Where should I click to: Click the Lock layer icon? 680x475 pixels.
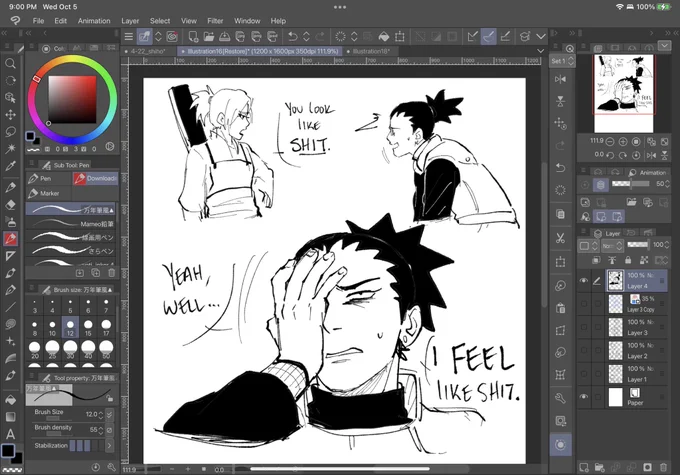tap(628, 260)
